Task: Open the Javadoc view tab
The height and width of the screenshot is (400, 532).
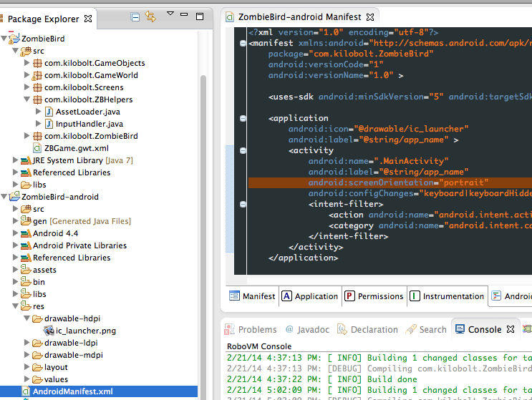Action: point(307,329)
